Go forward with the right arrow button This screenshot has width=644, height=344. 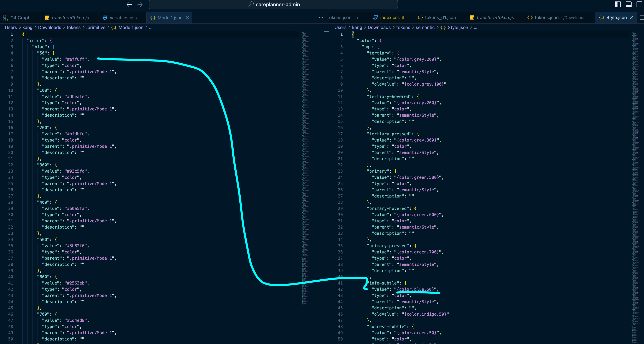(x=140, y=5)
